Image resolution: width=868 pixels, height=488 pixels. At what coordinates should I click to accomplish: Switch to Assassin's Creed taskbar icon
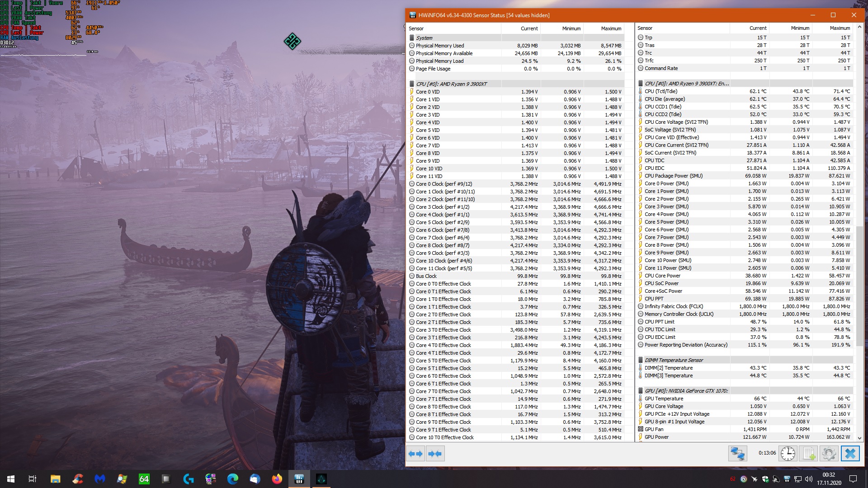point(321,479)
